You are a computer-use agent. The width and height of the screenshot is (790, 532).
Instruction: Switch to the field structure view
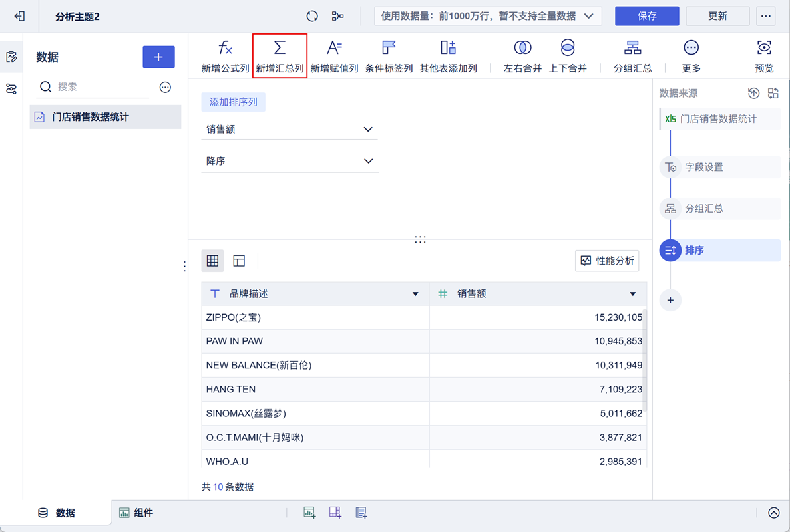[239, 261]
